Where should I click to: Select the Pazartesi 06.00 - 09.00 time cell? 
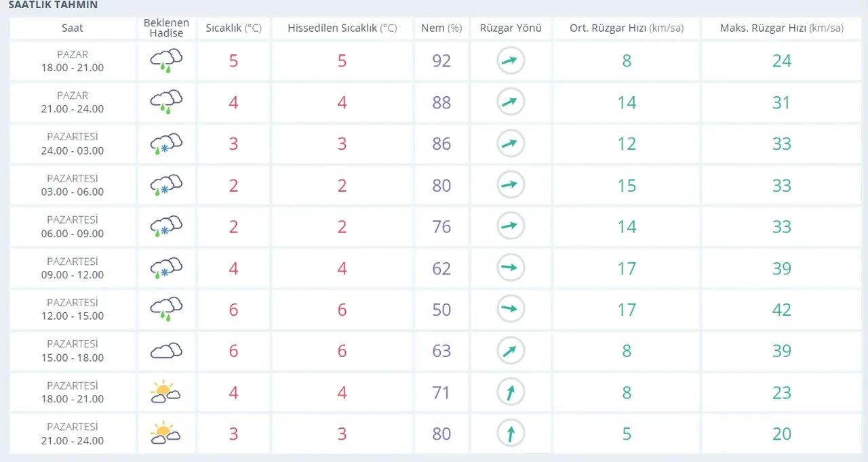73,227
